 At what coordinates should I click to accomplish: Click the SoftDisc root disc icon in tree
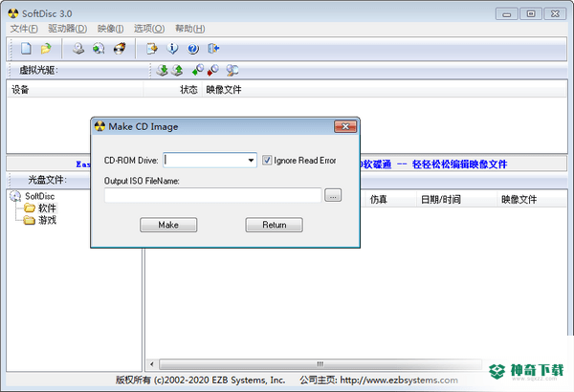coord(15,196)
